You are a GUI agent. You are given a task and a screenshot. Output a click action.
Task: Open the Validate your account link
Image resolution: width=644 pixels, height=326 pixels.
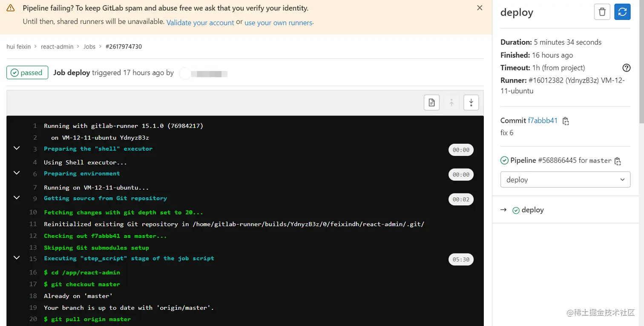tap(200, 23)
